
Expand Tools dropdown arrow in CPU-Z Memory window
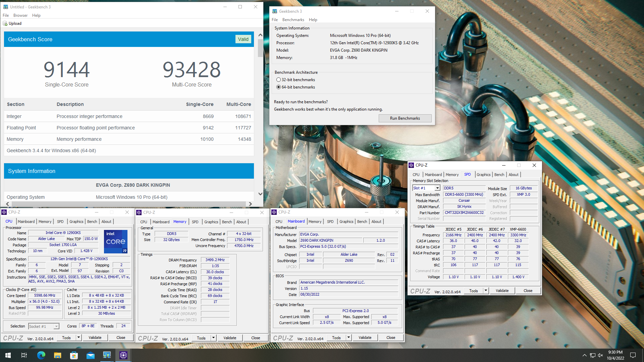tap(213, 338)
